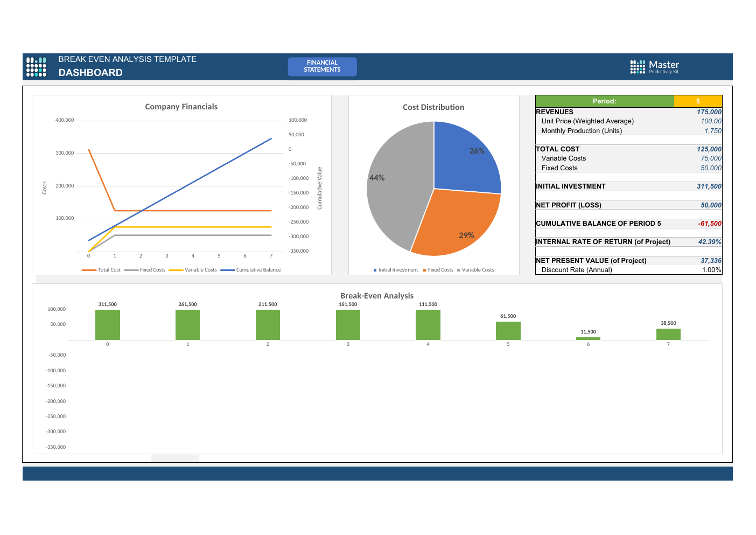This screenshot has width=756, height=535.
Task: Select the Internal Rate of Return 42.39%
Action: tap(710, 242)
